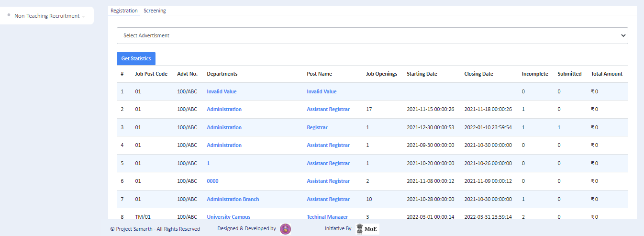Open Assistant Registrar post link in row 5
This screenshot has height=236, width=644.
click(x=328, y=163)
